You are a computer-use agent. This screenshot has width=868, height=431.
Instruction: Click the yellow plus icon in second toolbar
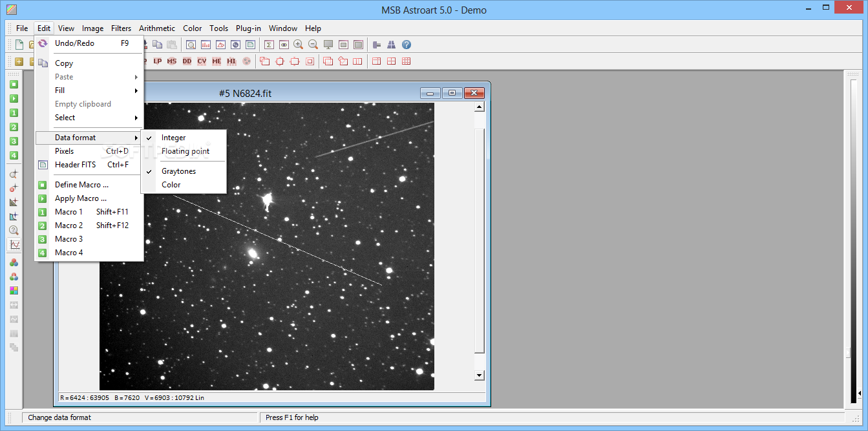tap(19, 61)
